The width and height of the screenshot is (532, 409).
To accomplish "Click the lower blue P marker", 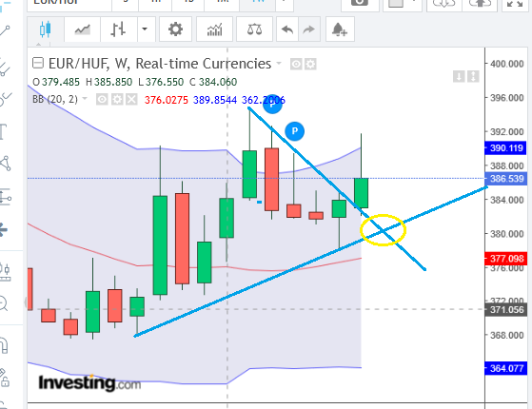I will coord(294,131).
